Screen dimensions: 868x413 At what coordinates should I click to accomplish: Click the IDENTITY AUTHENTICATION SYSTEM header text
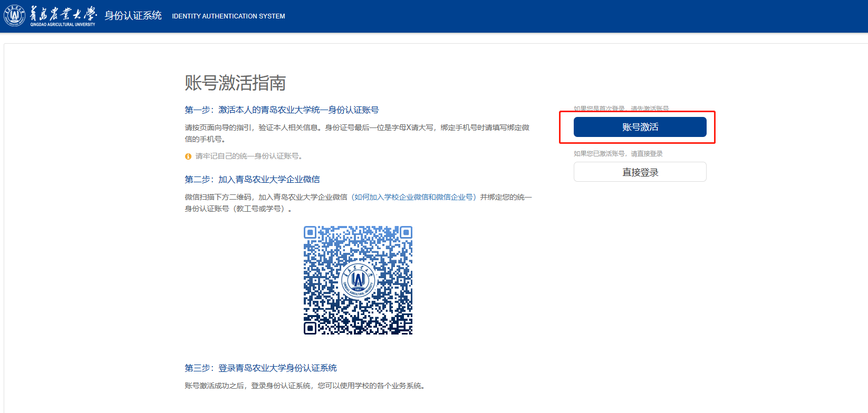click(228, 16)
